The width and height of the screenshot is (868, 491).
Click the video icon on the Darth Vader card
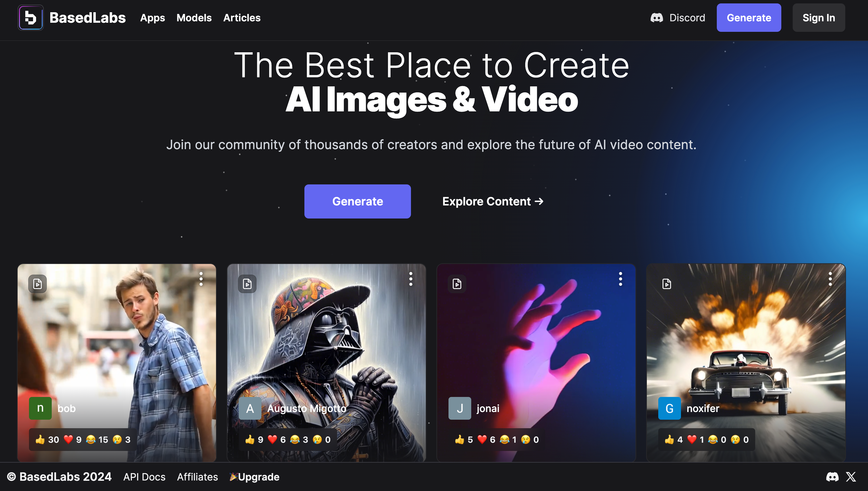pyautogui.click(x=247, y=284)
